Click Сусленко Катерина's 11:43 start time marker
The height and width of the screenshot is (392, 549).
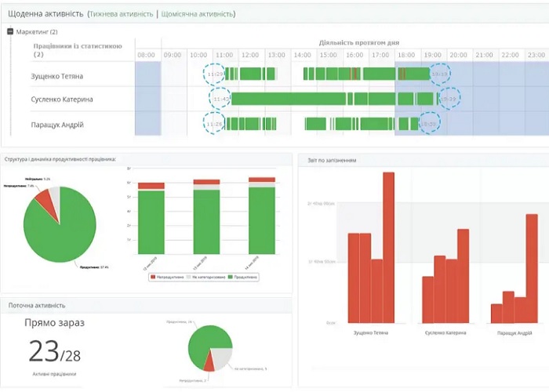[x=220, y=99]
